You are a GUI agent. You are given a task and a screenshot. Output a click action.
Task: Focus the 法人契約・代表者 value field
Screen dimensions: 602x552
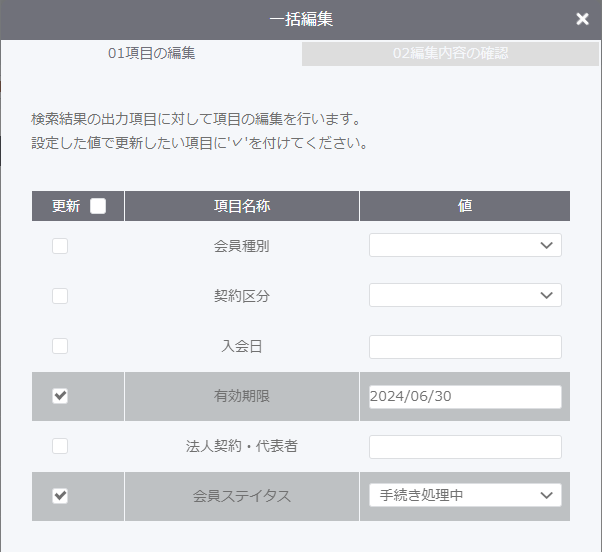tap(465, 447)
